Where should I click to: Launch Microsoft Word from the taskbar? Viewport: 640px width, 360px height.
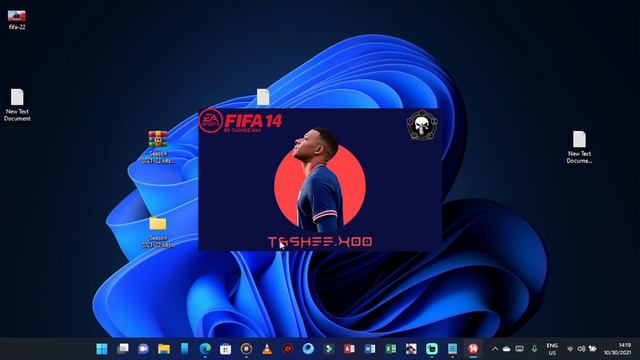click(370, 349)
